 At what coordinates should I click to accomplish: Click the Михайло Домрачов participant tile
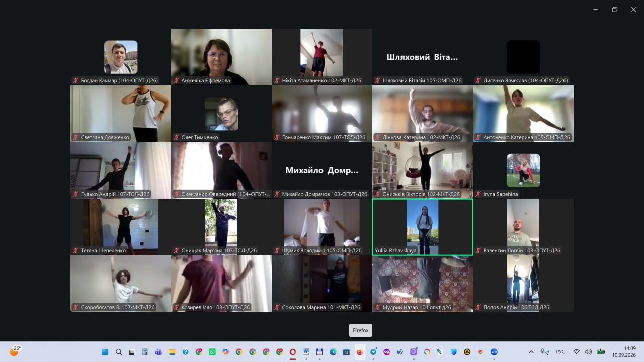click(322, 170)
